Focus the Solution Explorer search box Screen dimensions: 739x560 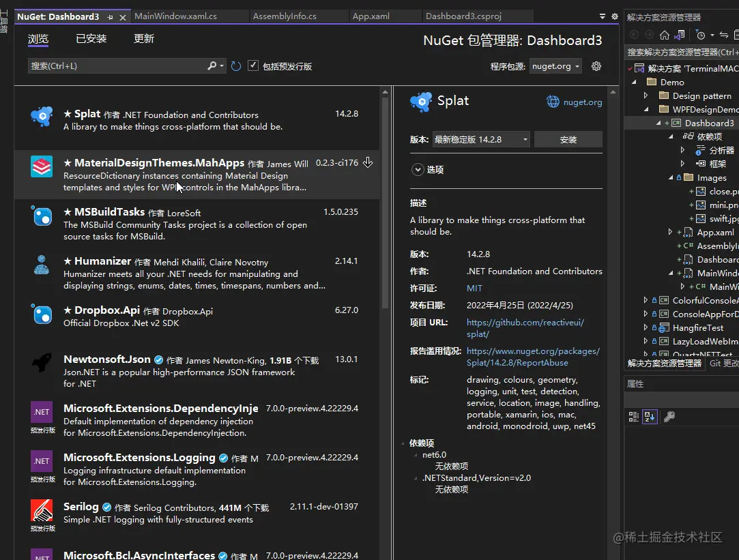click(682, 53)
